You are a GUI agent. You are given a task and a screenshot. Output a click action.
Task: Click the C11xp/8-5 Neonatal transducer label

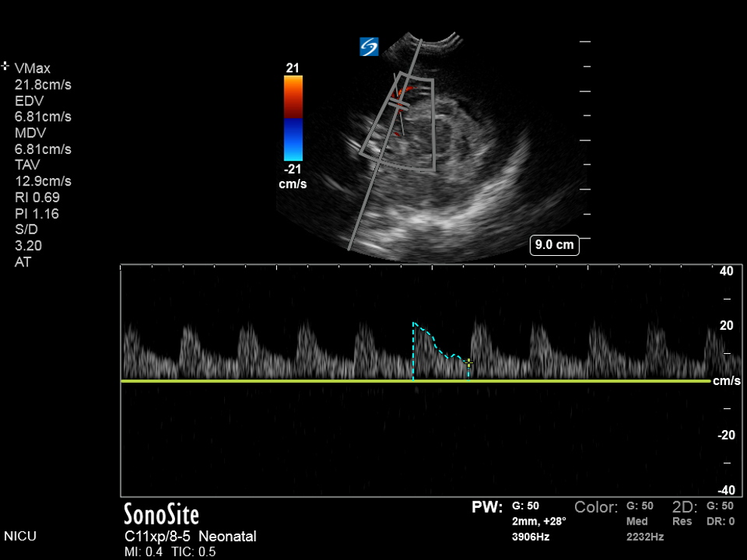[190, 537]
